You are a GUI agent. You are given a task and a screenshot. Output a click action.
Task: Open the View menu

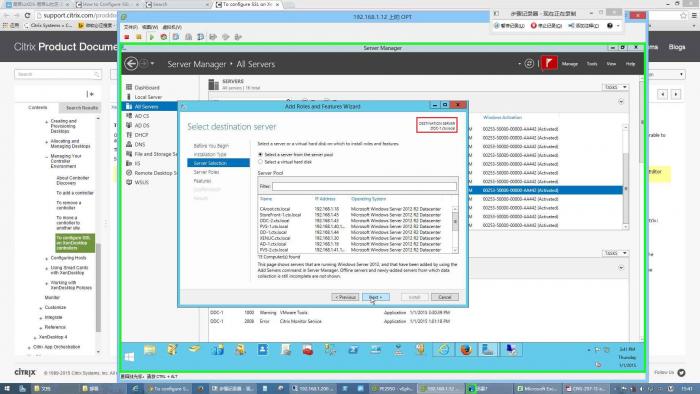coord(611,64)
